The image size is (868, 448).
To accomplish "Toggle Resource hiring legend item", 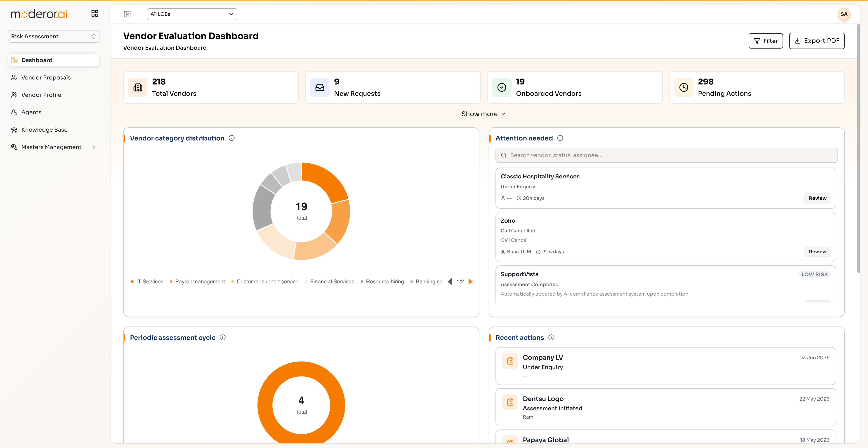I will (x=382, y=281).
